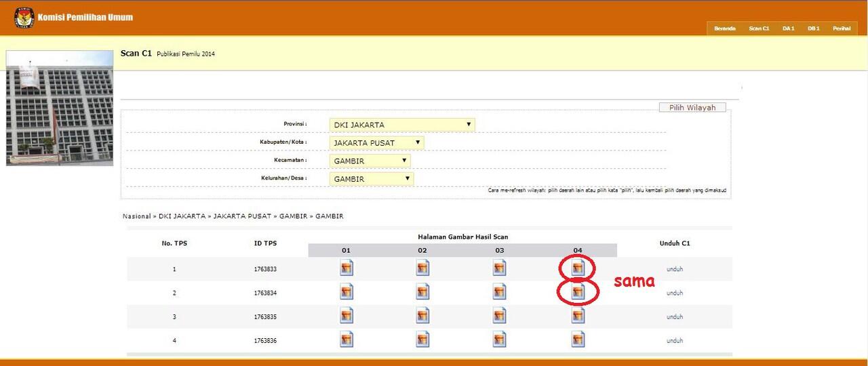Expand the Kecamatan dropdown showing GAMBIR
868x366 pixels.
[370, 161]
